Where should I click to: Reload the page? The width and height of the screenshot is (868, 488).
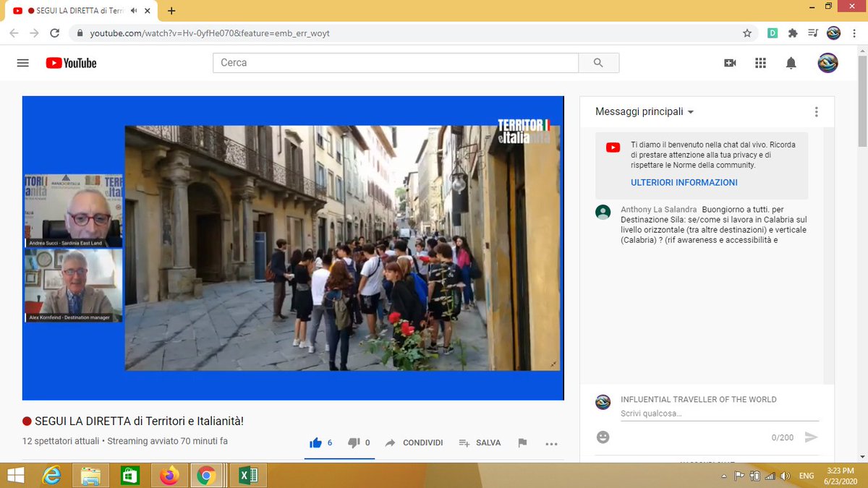tap(54, 33)
